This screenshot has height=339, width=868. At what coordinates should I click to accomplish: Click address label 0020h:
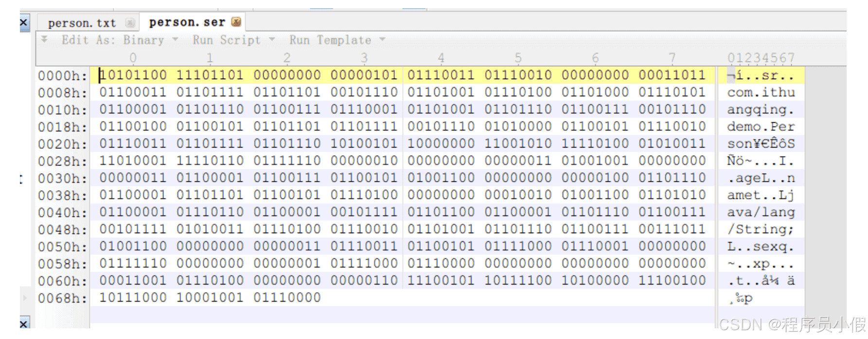coord(63,144)
